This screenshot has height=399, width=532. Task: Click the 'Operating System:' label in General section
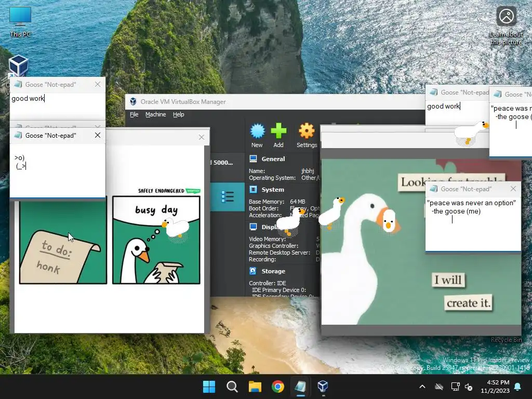(272, 178)
